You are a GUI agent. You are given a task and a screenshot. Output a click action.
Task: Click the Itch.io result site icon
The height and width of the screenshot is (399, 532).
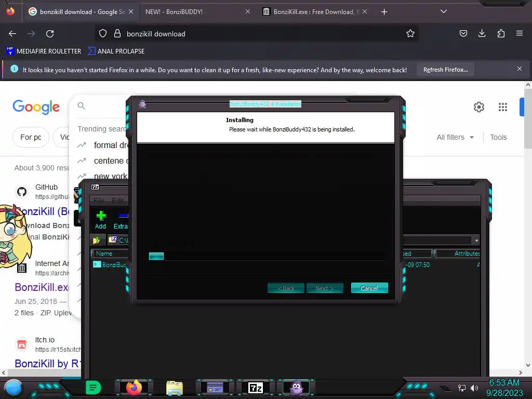(22, 344)
